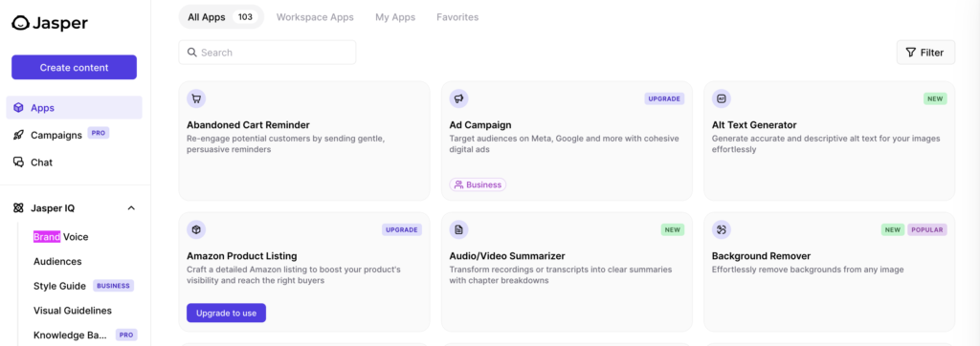Open the Abandoned Cart Reminder app title
Viewport: 980px width, 346px height.
coord(248,125)
